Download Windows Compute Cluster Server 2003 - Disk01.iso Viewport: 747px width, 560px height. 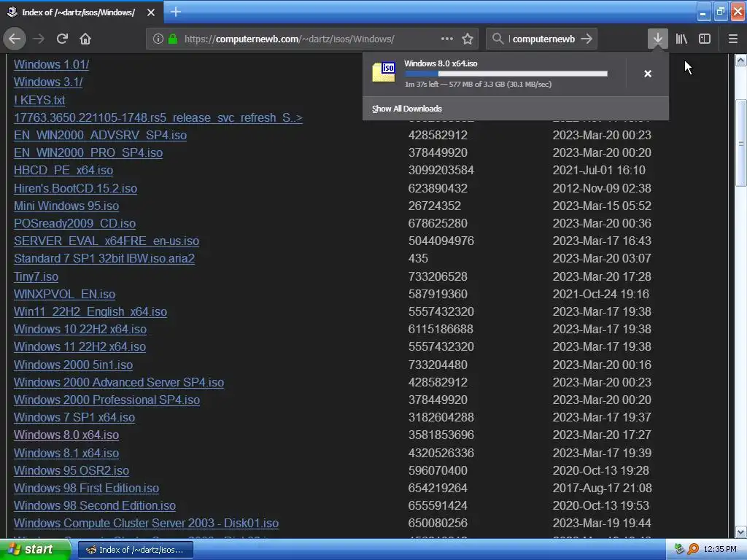pyautogui.click(x=146, y=524)
